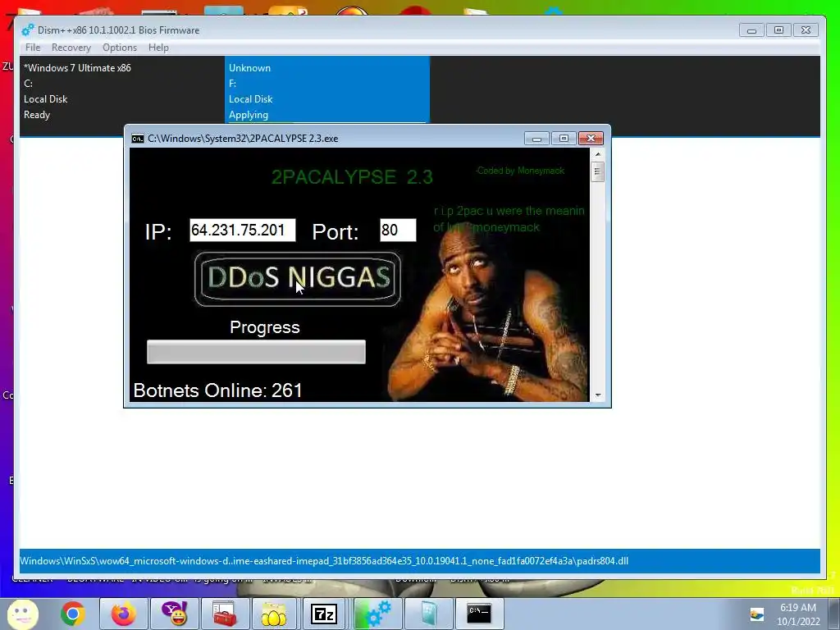Image resolution: width=840 pixels, height=630 pixels.
Task: Open the File menu in Dism++
Action: pyautogui.click(x=33, y=47)
